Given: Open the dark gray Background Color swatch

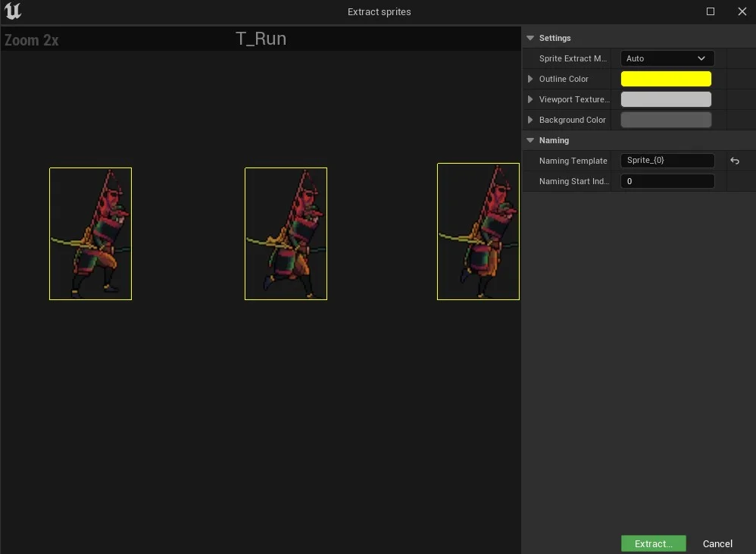Looking at the screenshot, I should (666, 120).
